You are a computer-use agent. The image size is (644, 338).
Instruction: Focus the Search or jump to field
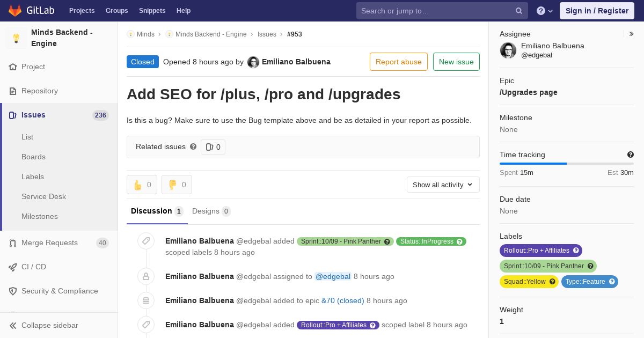pyautogui.click(x=437, y=11)
